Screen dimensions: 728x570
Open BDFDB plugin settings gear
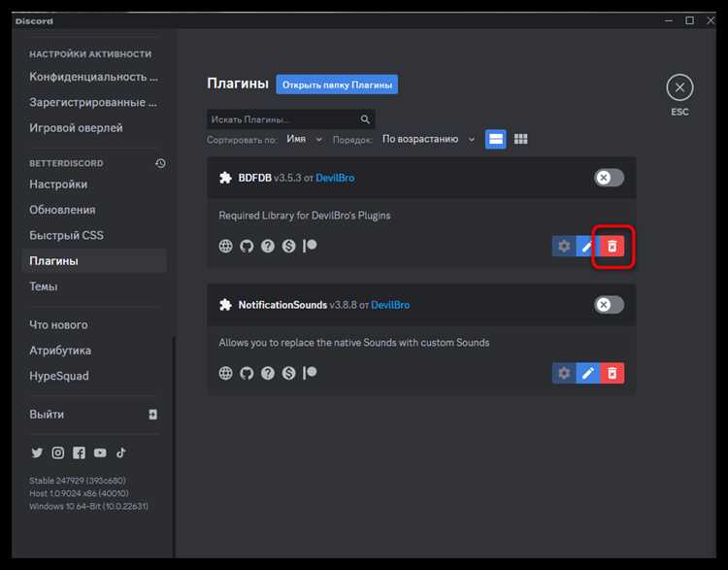(x=564, y=246)
